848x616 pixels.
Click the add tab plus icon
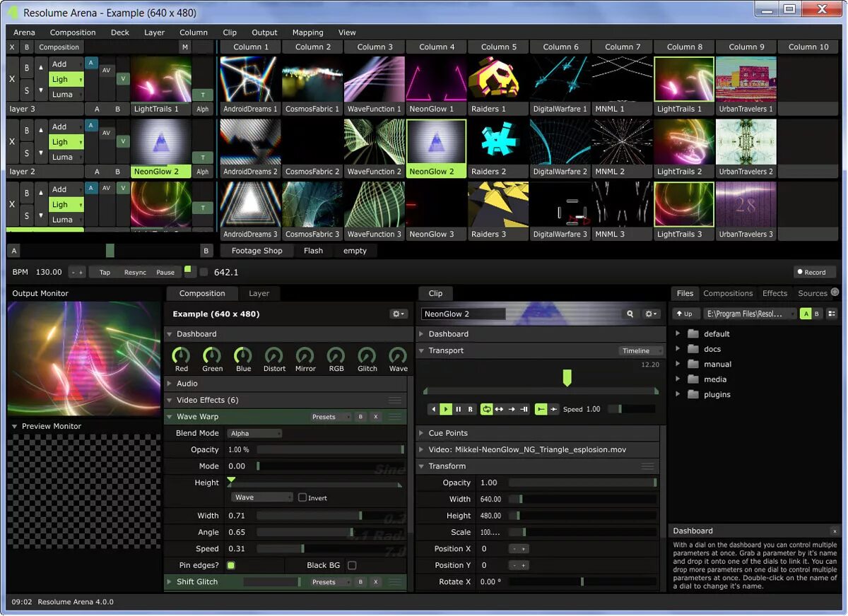click(x=835, y=292)
